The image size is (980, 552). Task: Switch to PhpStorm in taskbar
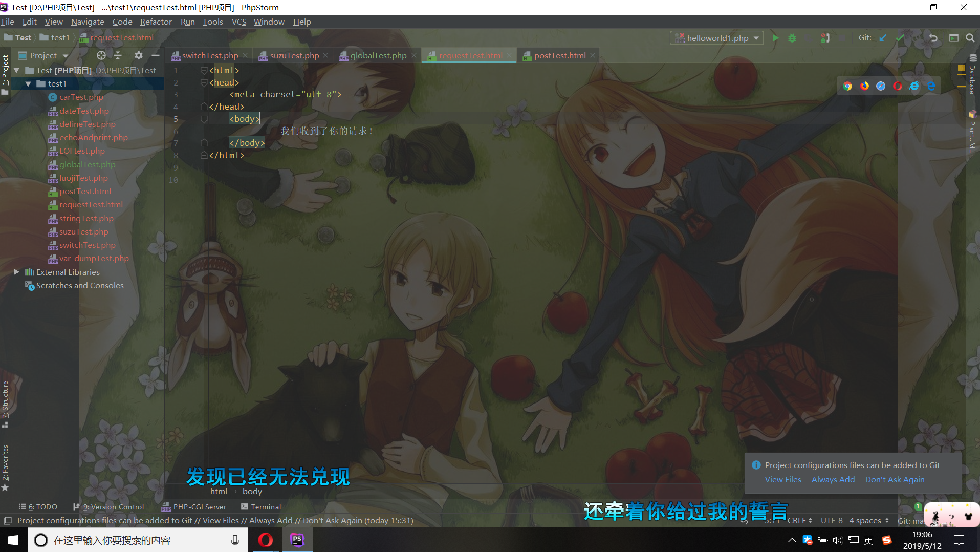pos(297,540)
